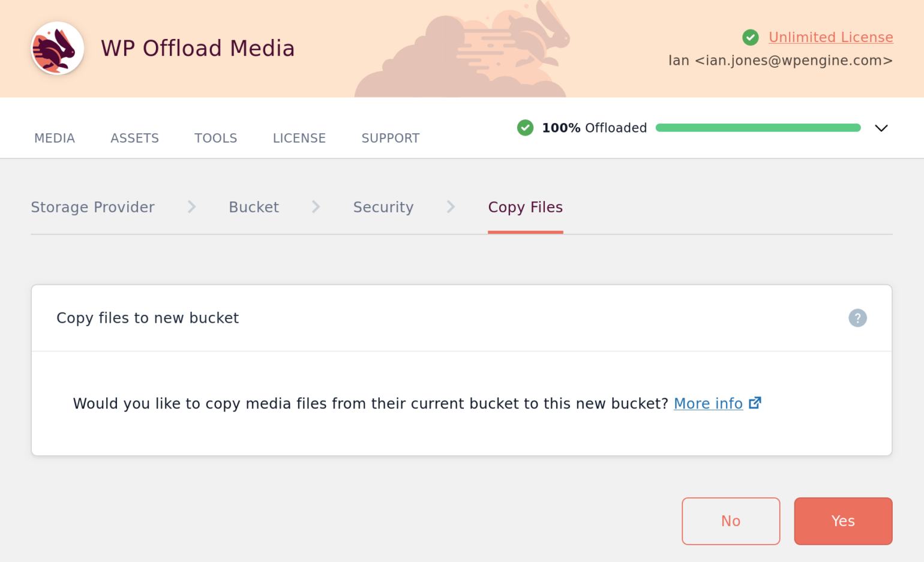924x562 pixels.
Task: Switch to the Assets tab
Action: click(x=134, y=138)
